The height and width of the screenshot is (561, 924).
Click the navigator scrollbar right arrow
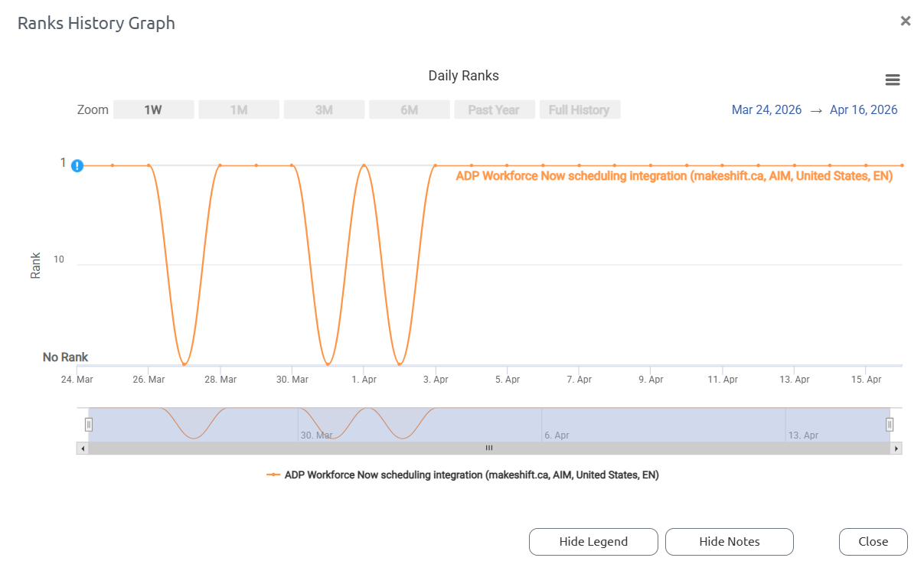coord(896,448)
